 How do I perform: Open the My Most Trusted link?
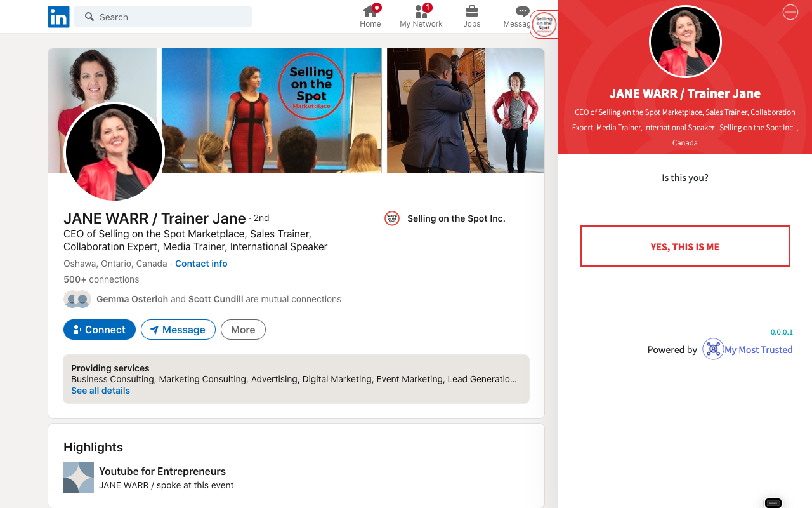[759, 349]
